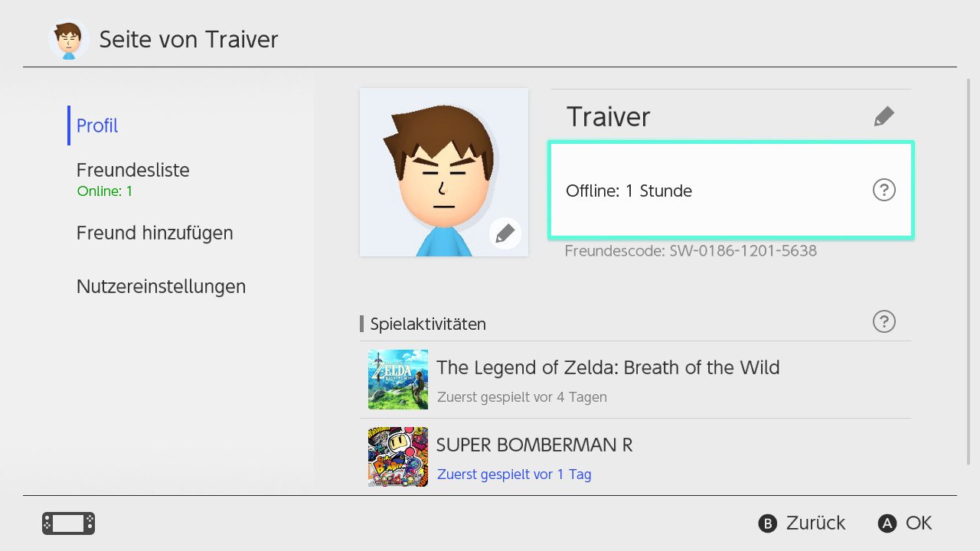
Task: Tap the Switch console icon bottom left
Action: tap(68, 523)
